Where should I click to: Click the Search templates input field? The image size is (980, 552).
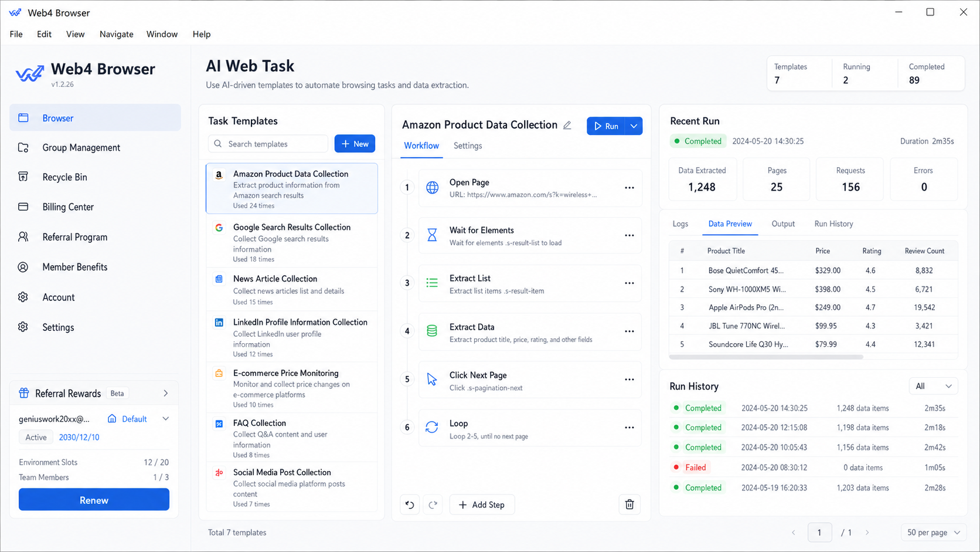(x=268, y=144)
